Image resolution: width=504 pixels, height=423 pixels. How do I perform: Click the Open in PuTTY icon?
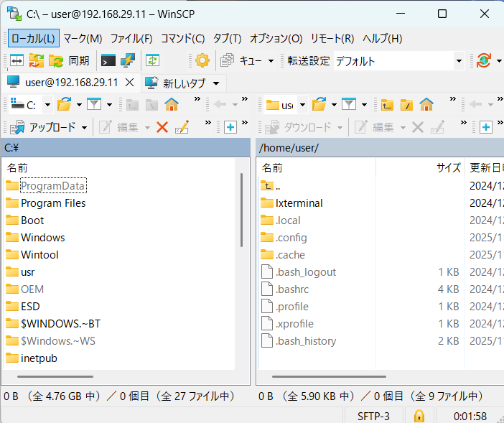tap(127, 60)
